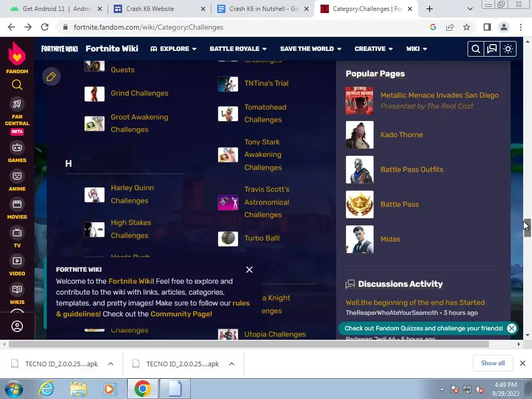Expand the WIKI dropdown menu
532x399 pixels.
pos(417,49)
